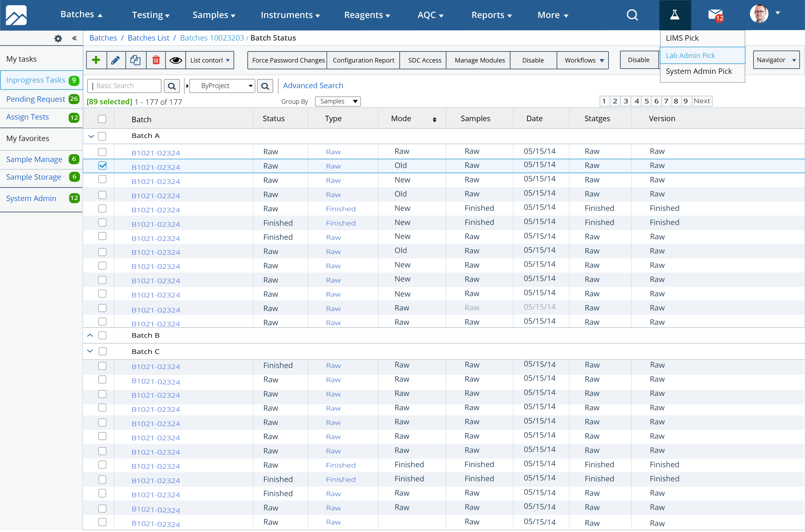Image resolution: width=805 pixels, height=532 pixels.
Task: Open the ByProject dropdown
Action: click(222, 86)
